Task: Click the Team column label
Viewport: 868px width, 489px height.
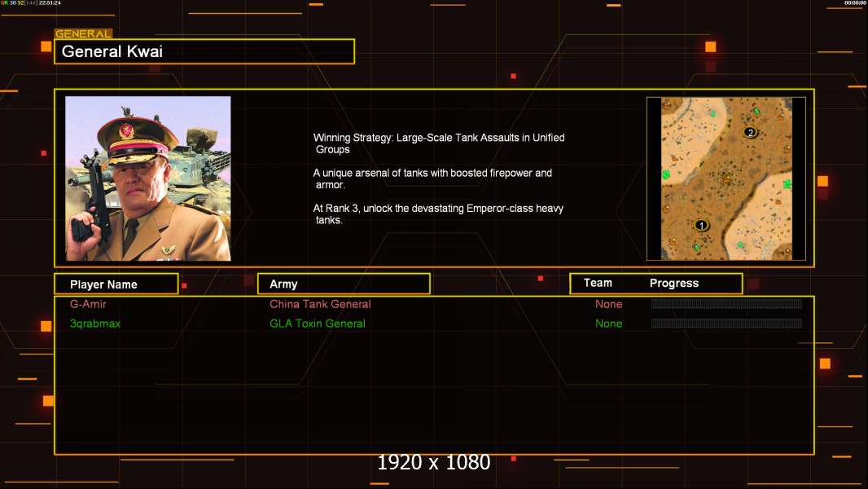Action: tap(598, 283)
